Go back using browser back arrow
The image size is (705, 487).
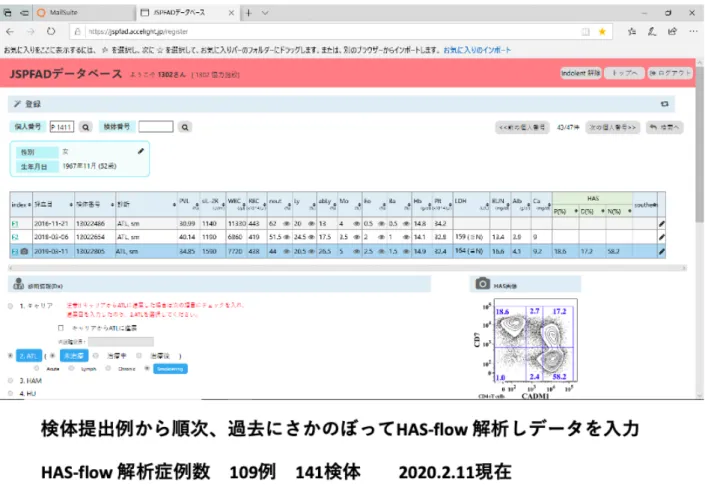(10, 31)
